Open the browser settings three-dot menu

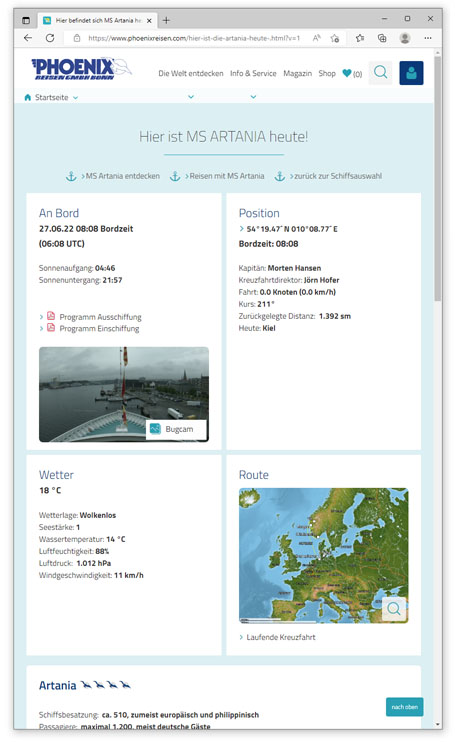428,38
